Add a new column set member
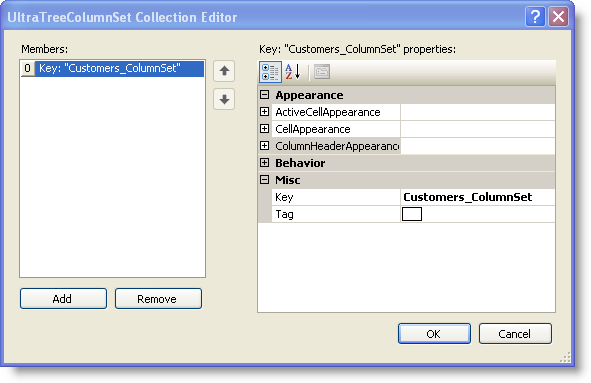591x383 pixels. click(63, 299)
